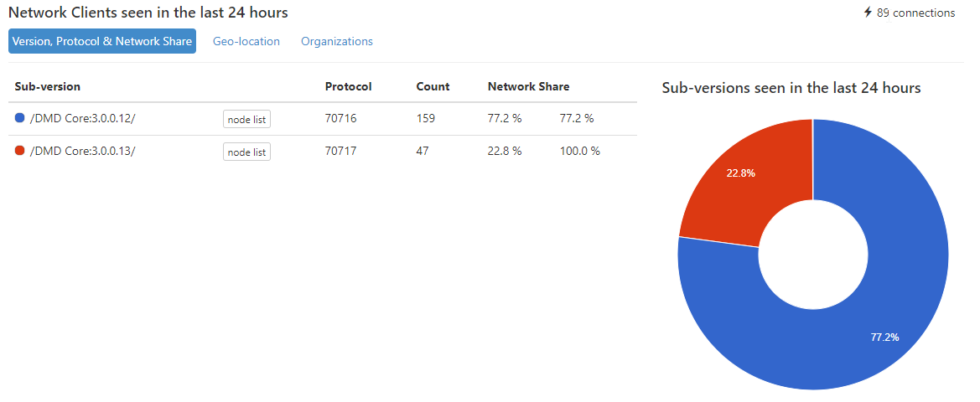Open node list for DMD Core:3.0.0.12

pos(246,119)
